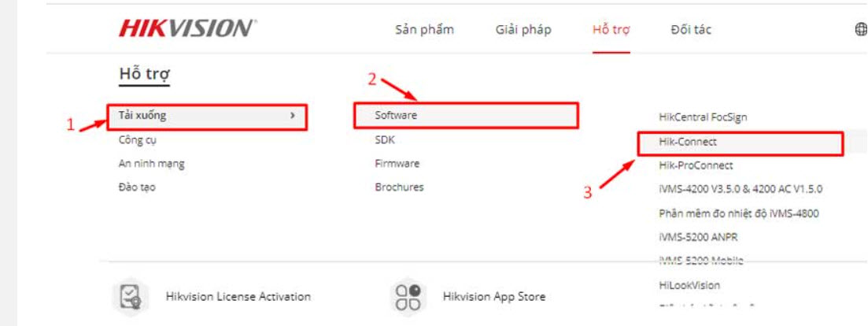Click the Hikvision App Store icon
The image size is (868, 326).
pyautogui.click(x=407, y=297)
